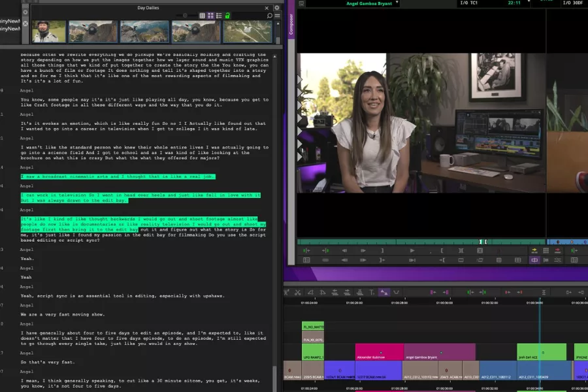The image size is (588, 392).
Task: Open the Angel Gamboa Bryant clip name dropdown
Action: (397, 3)
